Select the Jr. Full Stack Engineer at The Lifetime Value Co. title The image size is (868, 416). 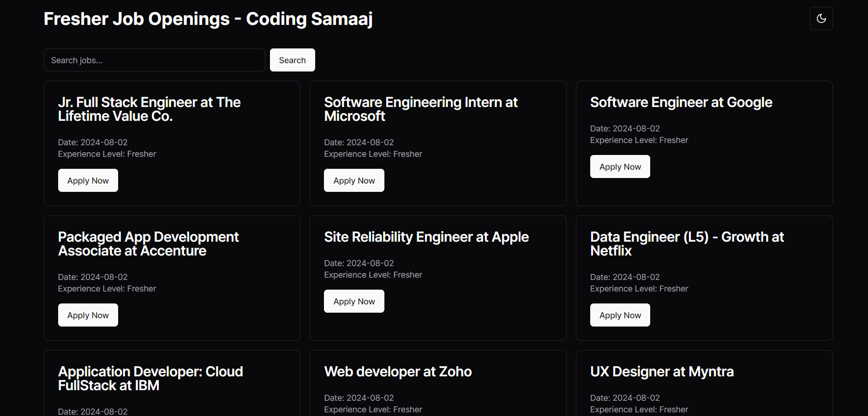pyautogui.click(x=150, y=109)
